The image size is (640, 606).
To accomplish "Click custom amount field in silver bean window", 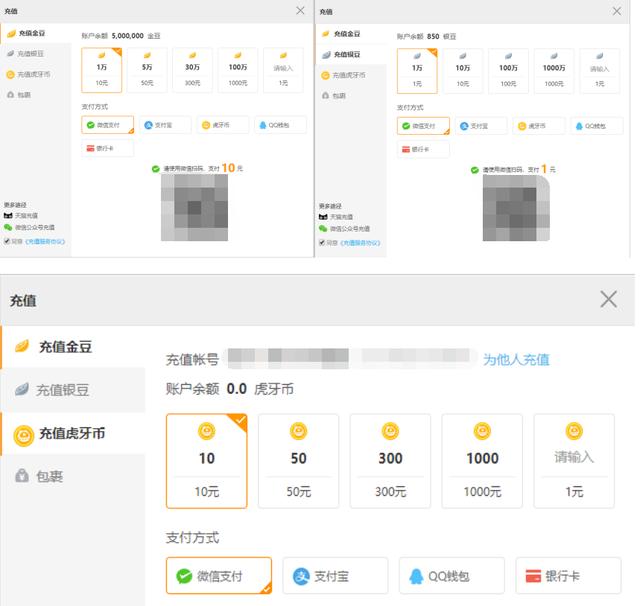I will (x=600, y=71).
